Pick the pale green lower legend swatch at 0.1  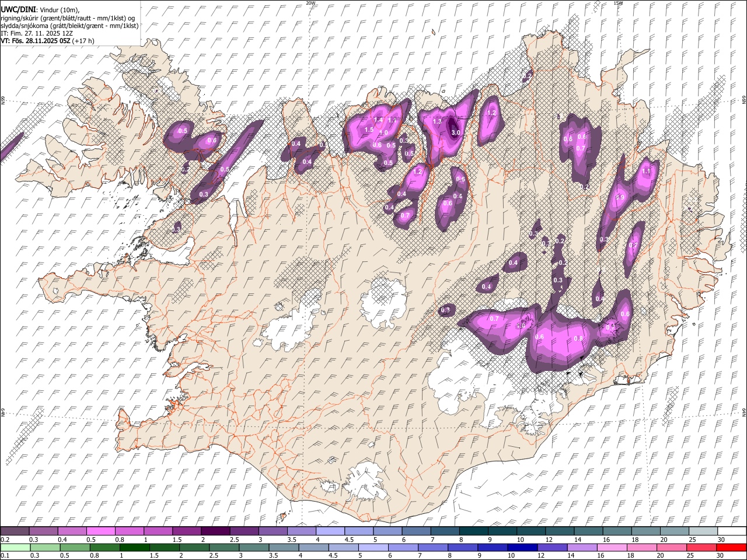pos(15,547)
